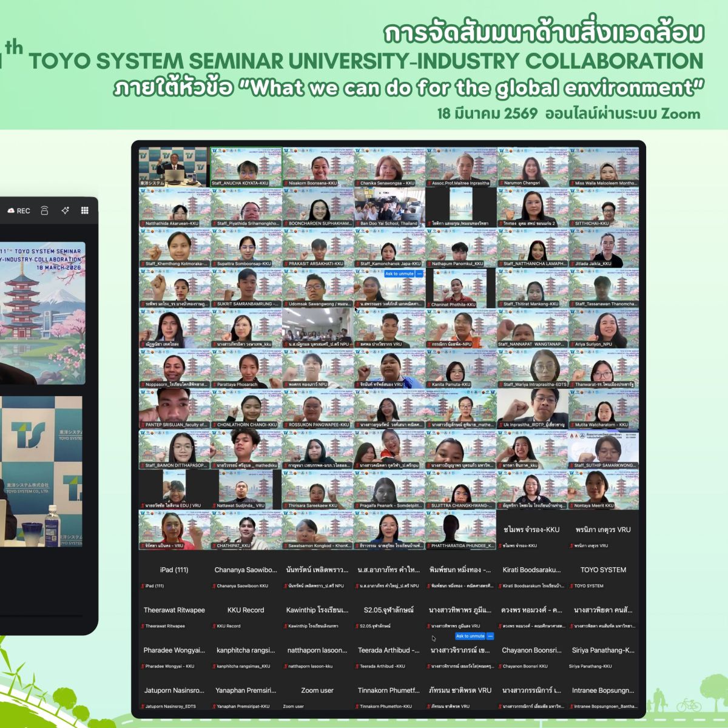Select the Narumon Changsri video tile
The height and width of the screenshot is (728, 728).
(532, 166)
